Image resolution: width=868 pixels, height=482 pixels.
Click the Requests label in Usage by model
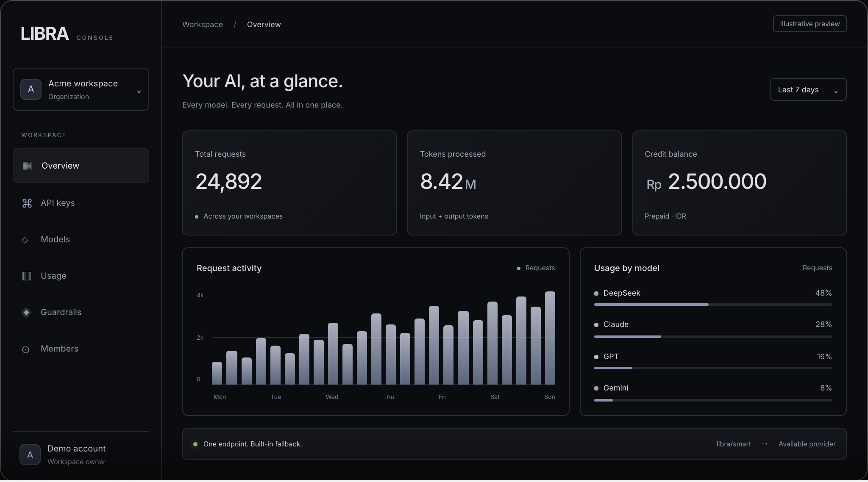tap(817, 268)
